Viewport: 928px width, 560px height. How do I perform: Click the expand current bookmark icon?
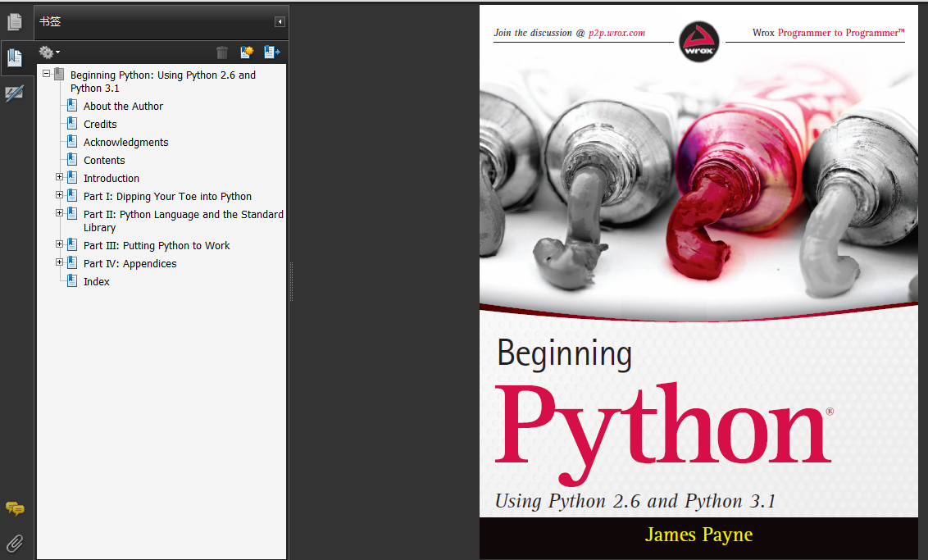(x=271, y=52)
